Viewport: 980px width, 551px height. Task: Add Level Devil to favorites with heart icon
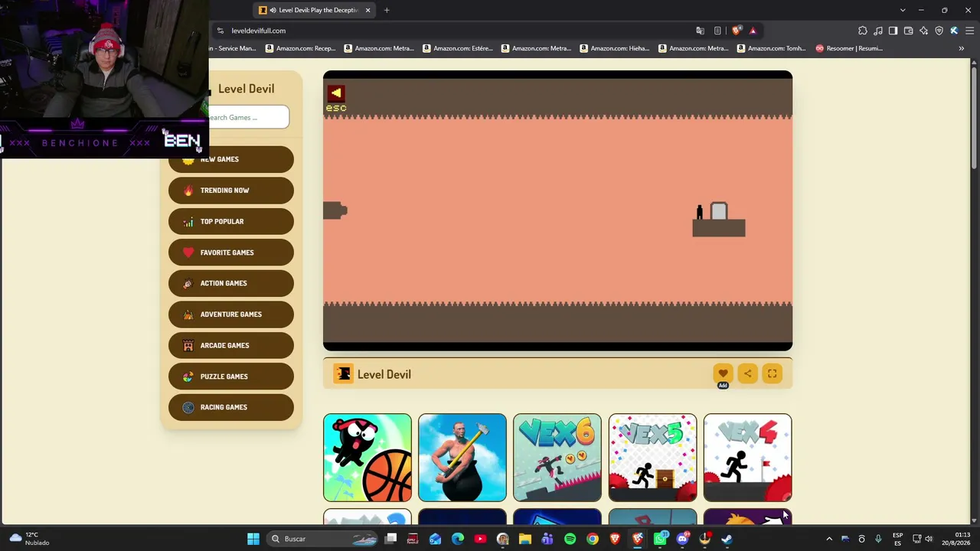(x=723, y=373)
